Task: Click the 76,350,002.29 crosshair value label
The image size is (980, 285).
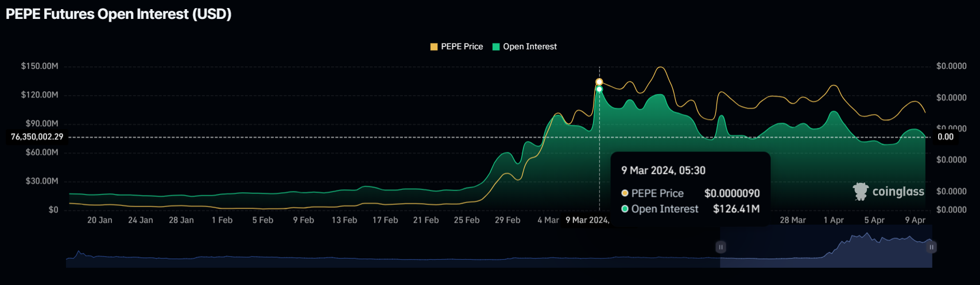Action: [37, 137]
